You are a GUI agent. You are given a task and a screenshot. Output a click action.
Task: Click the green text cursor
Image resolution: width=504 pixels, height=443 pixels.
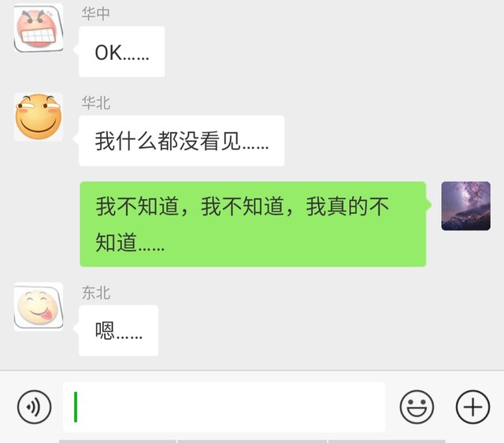(x=76, y=407)
